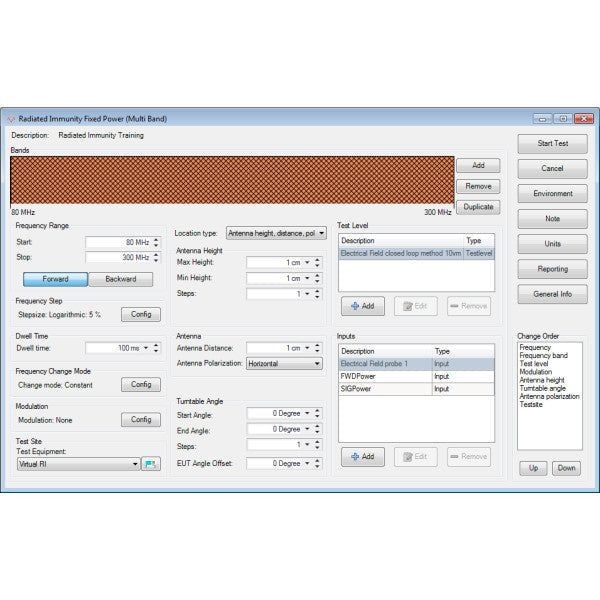
Task: Add a new input in Inputs panel
Action: point(362,456)
